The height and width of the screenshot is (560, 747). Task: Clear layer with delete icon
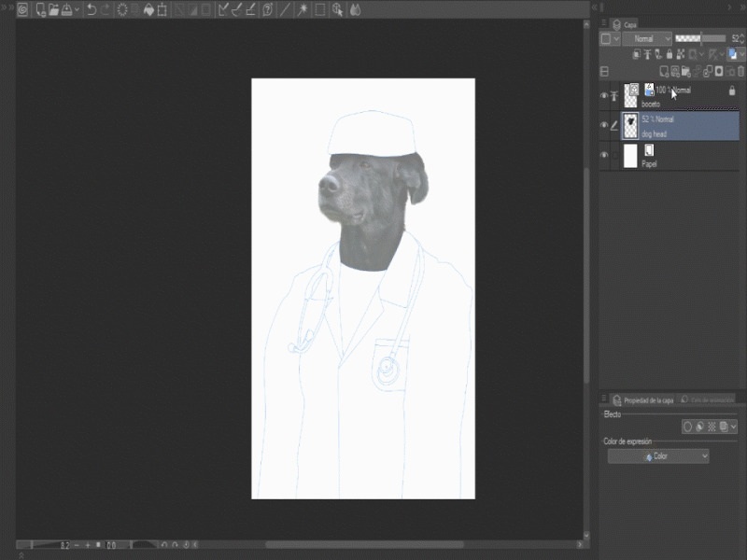coord(122,10)
